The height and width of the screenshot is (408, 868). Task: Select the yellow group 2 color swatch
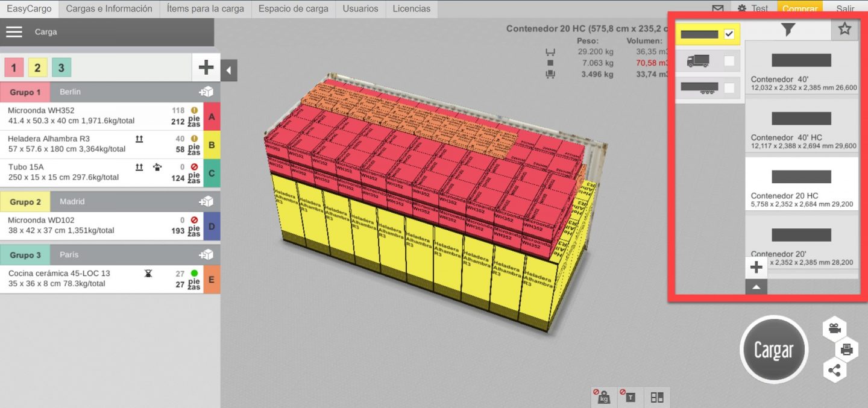(x=37, y=67)
